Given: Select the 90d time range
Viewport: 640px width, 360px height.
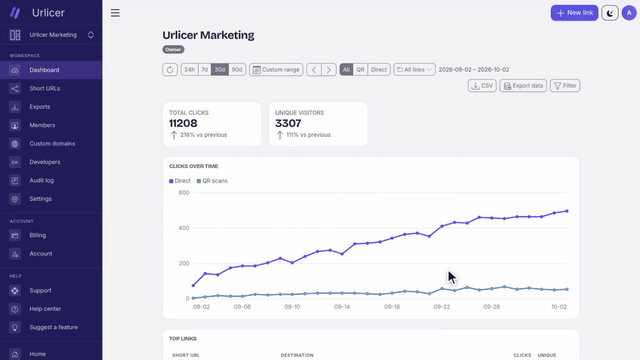Looking at the screenshot, I should pyautogui.click(x=237, y=70).
